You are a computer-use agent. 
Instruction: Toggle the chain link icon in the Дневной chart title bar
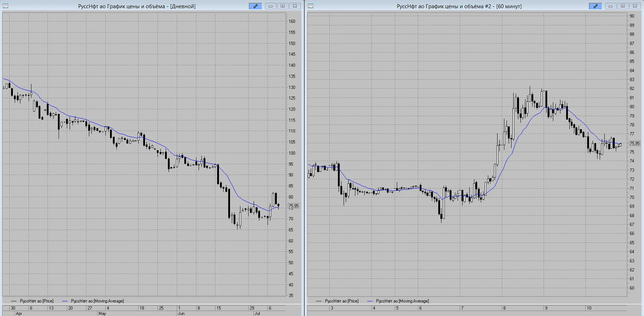click(x=255, y=6)
